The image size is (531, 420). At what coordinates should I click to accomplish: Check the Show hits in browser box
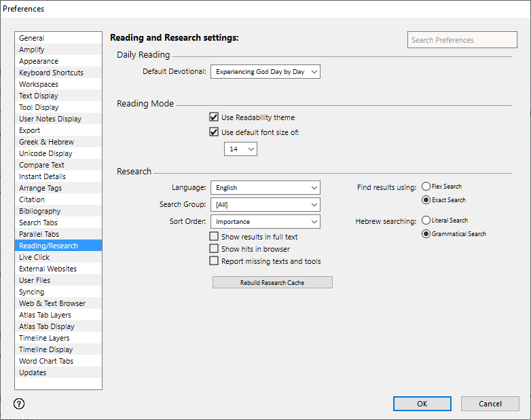coord(215,249)
